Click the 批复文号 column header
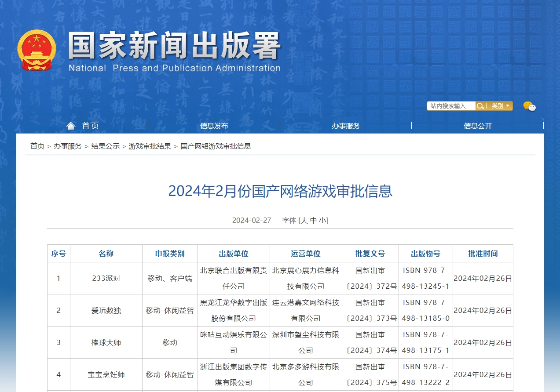This screenshot has height=392, width=560. click(x=370, y=254)
